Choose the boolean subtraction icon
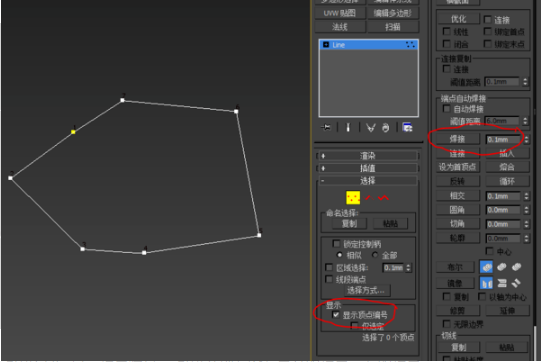541x362 pixels. 502,267
